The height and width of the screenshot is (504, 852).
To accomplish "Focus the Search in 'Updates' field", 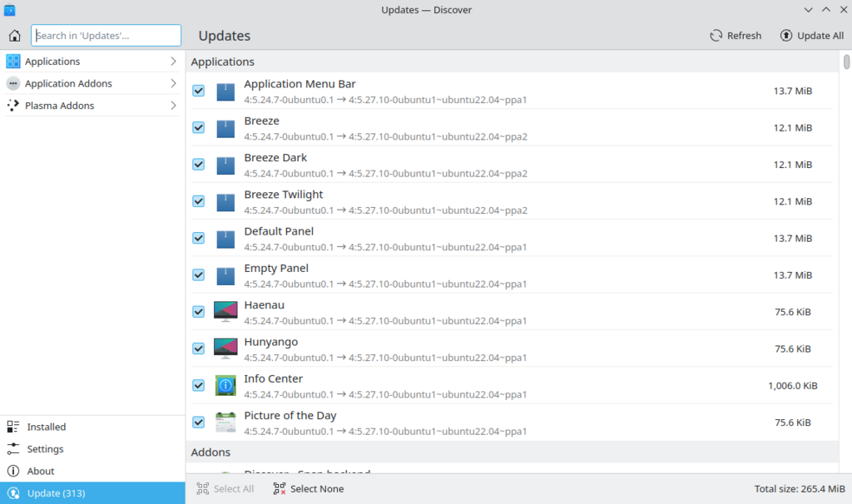I will (x=106, y=36).
